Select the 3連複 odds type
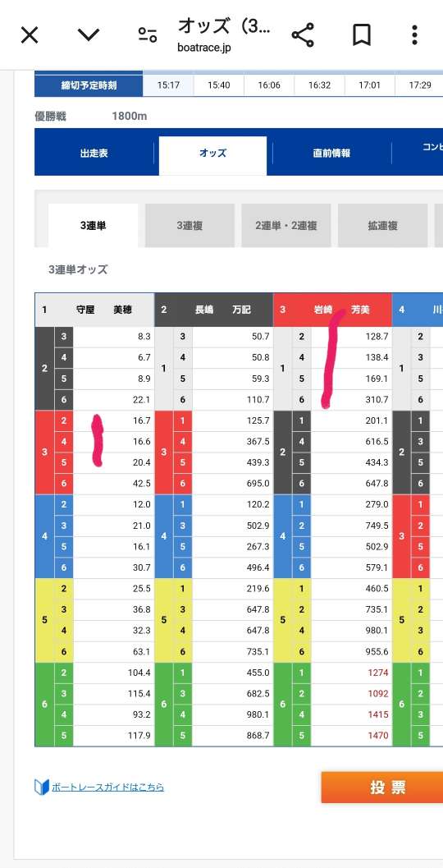443x868 pixels. tap(190, 225)
